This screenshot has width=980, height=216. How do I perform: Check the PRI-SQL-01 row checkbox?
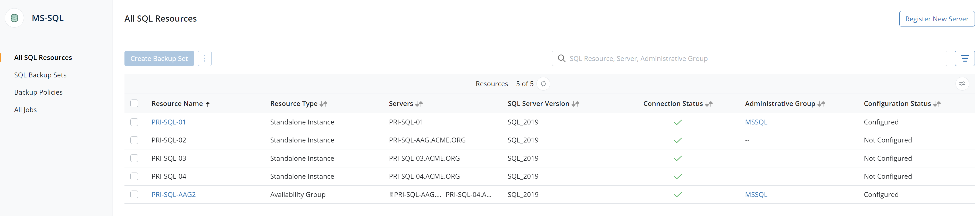click(134, 122)
